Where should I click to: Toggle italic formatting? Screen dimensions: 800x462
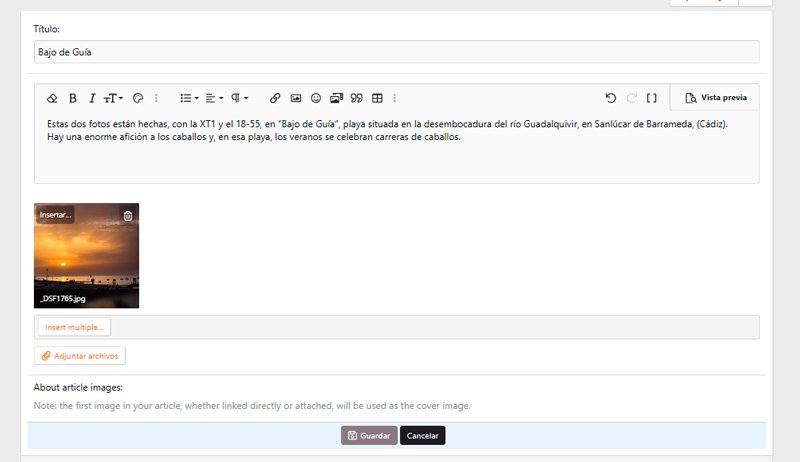pyautogui.click(x=92, y=98)
